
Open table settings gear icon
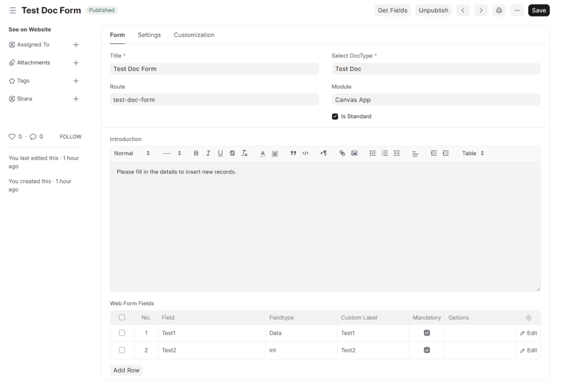[528, 318]
